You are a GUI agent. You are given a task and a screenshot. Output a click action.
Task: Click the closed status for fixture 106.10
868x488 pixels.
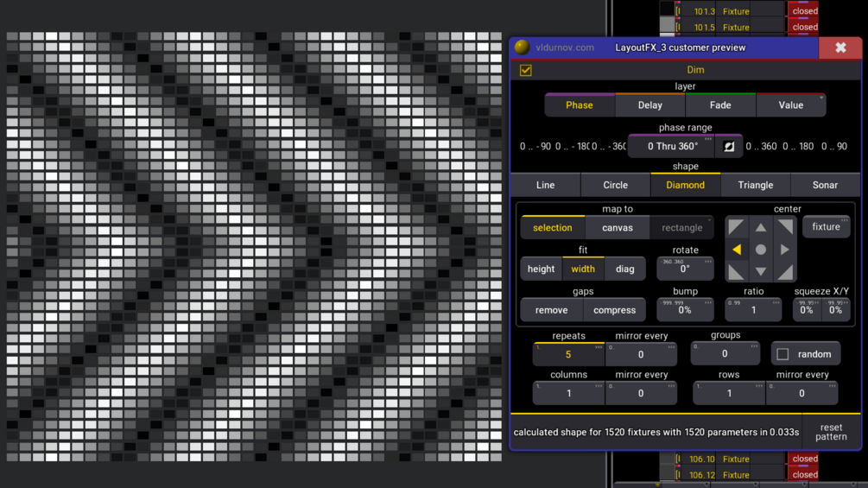(x=804, y=459)
